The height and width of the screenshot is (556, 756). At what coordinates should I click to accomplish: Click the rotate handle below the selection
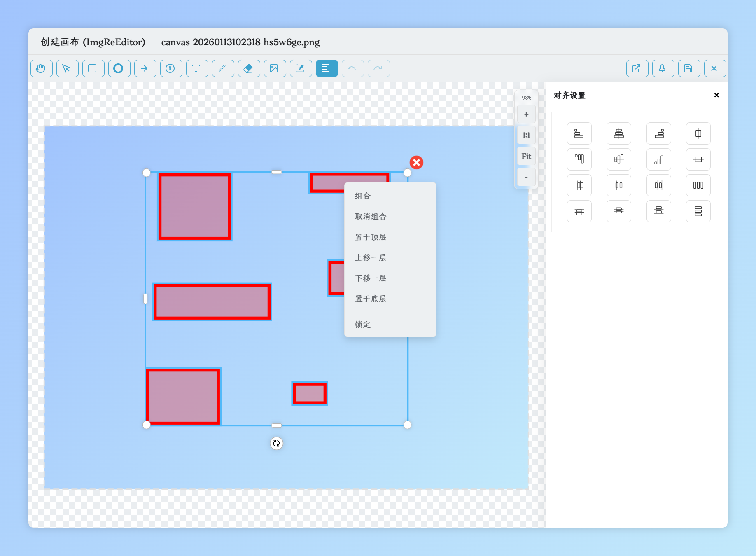pyautogui.click(x=276, y=443)
